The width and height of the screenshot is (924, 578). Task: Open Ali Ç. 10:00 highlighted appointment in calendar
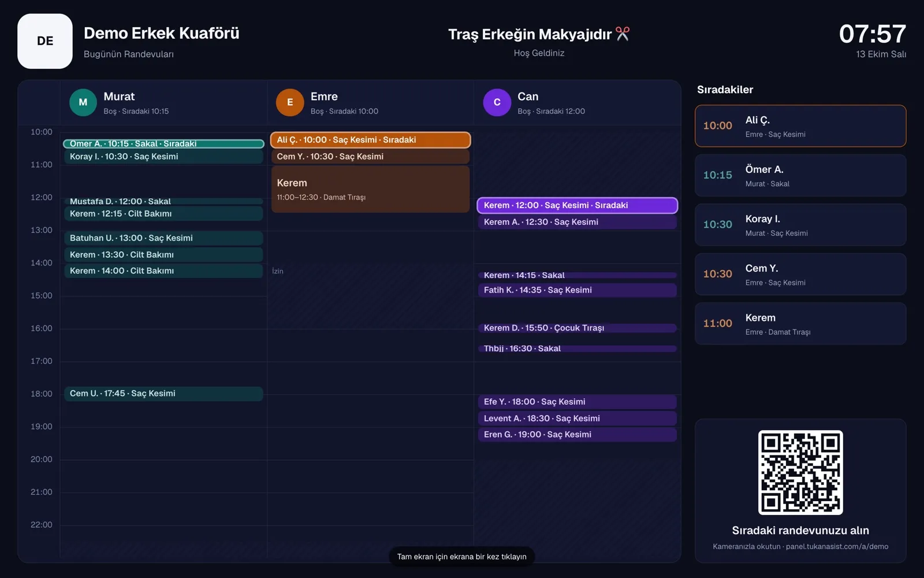(x=370, y=140)
